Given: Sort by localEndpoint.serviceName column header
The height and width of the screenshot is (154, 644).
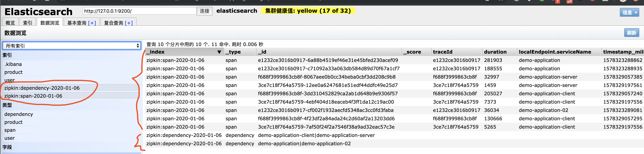Looking at the screenshot, I should 559,52.
